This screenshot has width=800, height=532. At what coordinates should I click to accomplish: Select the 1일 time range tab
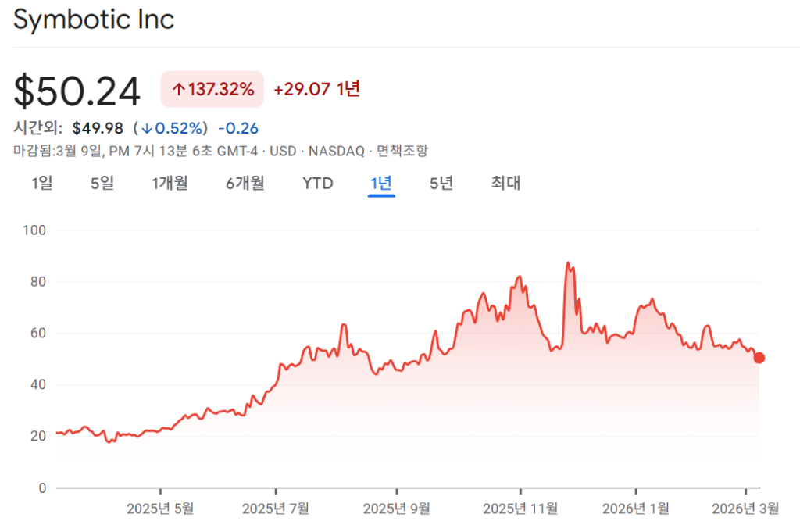[42, 184]
